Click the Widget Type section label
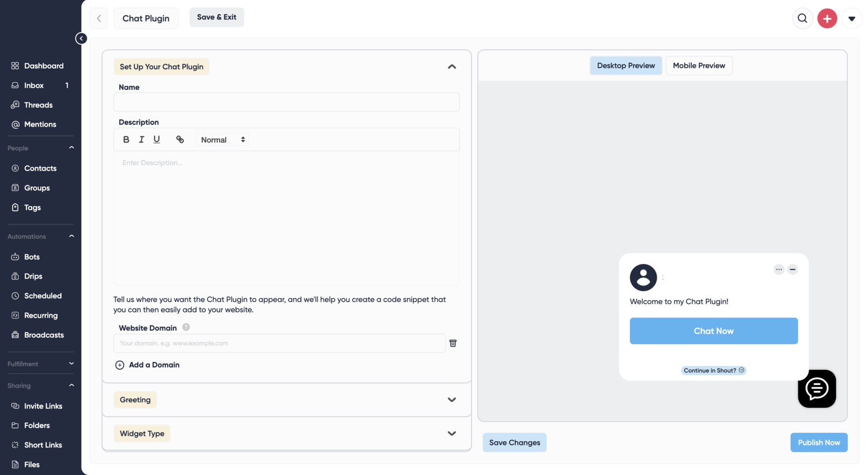Viewport: 868px width, 475px height. [142, 434]
